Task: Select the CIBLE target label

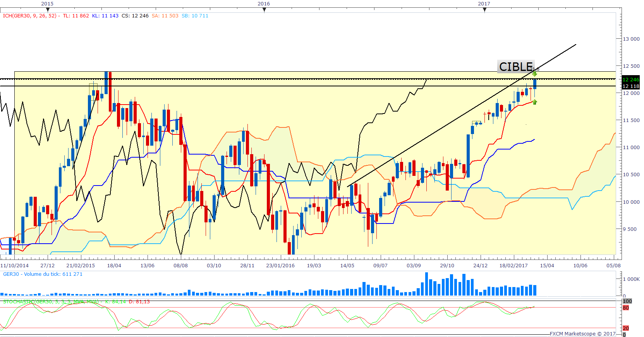Action: [516, 67]
